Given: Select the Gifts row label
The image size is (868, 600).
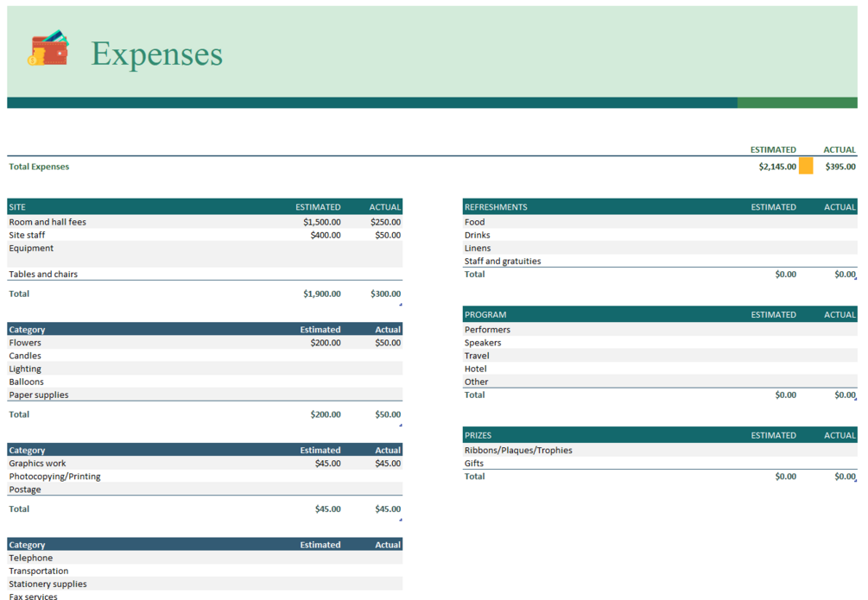Looking at the screenshot, I should pos(474,464).
